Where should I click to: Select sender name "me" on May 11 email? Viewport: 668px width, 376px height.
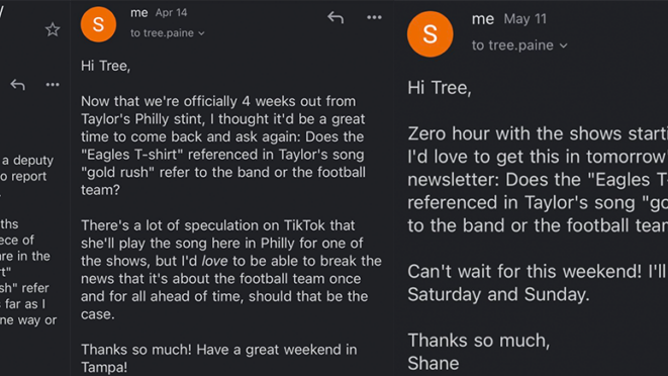pyautogui.click(x=483, y=19)
